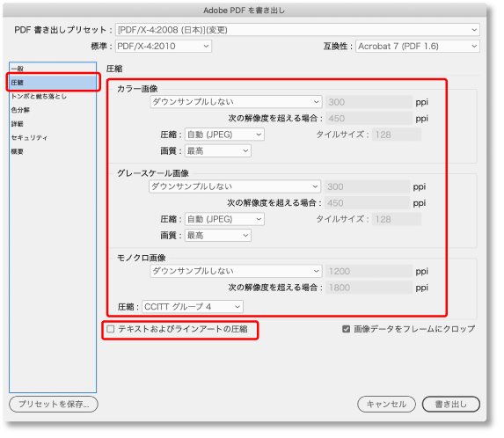
Task: Open the 標準 PDF/X-4:2010 dropdown
Action: click(x=164, y=47)
